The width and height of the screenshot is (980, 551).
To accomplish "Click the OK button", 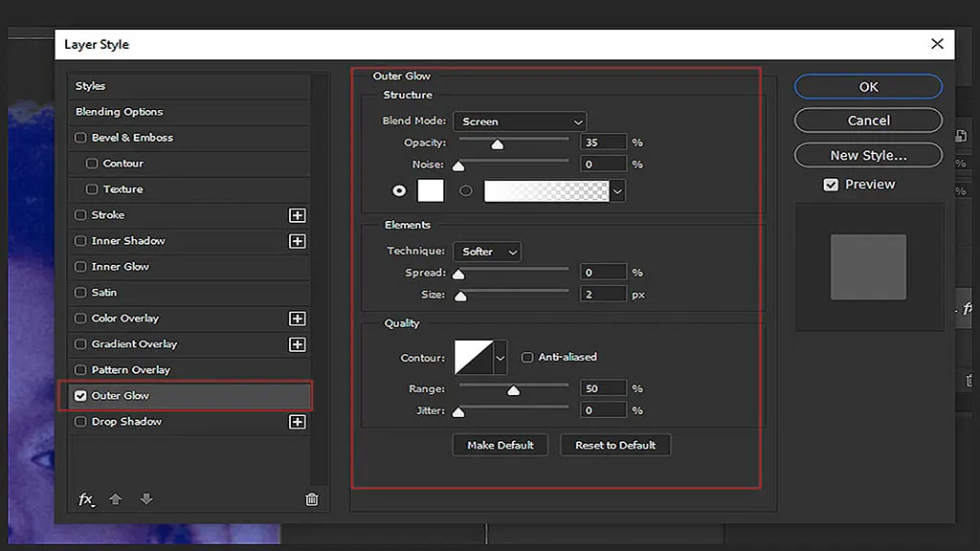I will point(868,87).
